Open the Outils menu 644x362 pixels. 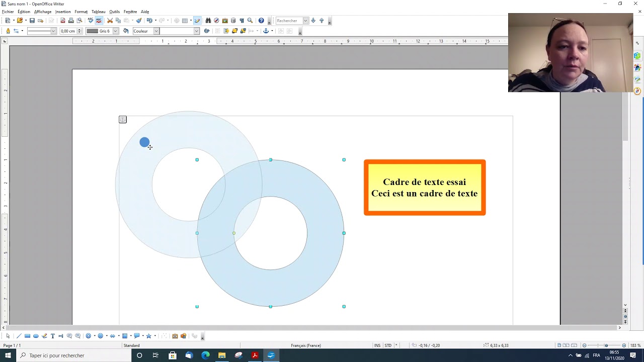[115, 12]
